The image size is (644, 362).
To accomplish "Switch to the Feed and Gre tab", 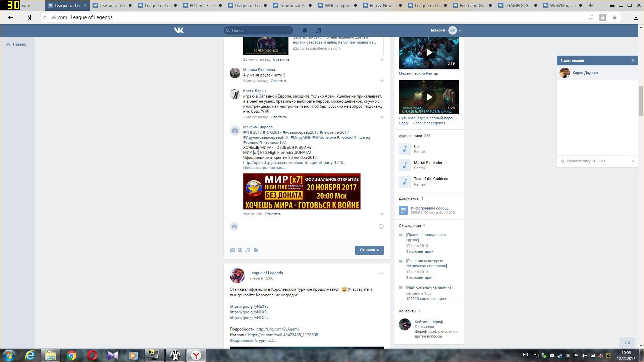I will 472,5.
